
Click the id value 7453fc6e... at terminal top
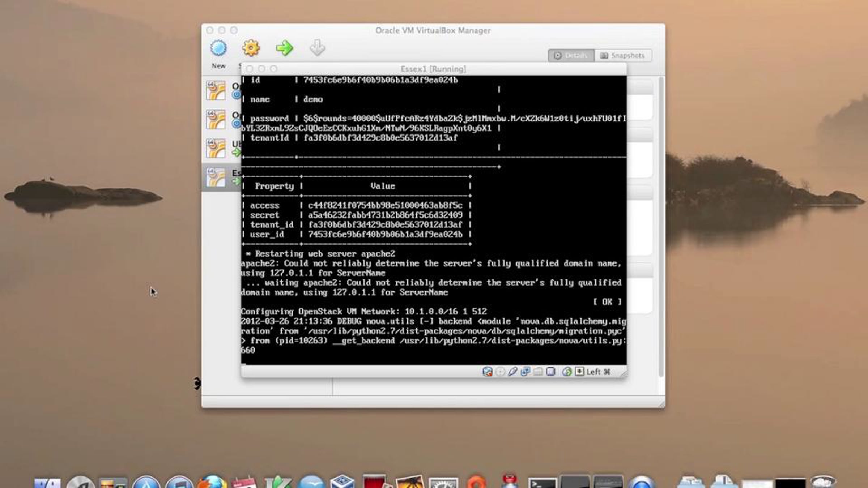(x=380, y=80)
